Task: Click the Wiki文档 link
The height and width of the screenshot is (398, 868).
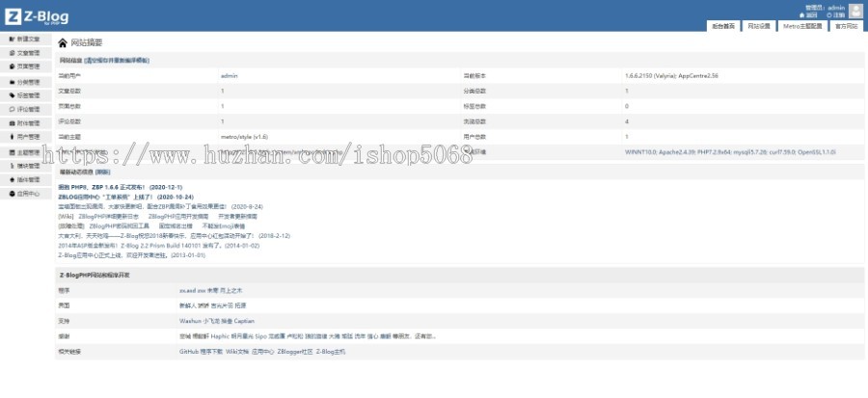Action: pyautogui.click(x=237, y=352)
